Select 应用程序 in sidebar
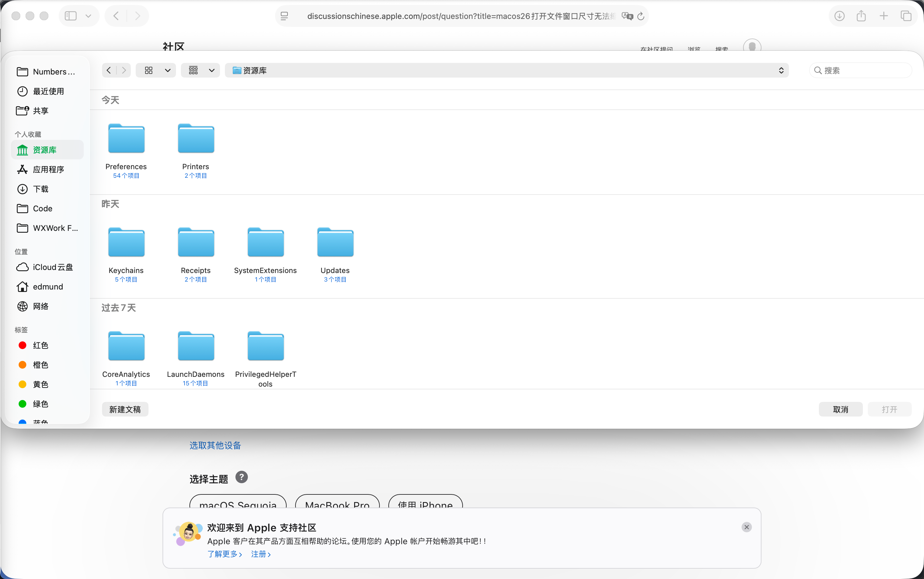The width and height of the screenshot is (924, 579). point(48,169)
